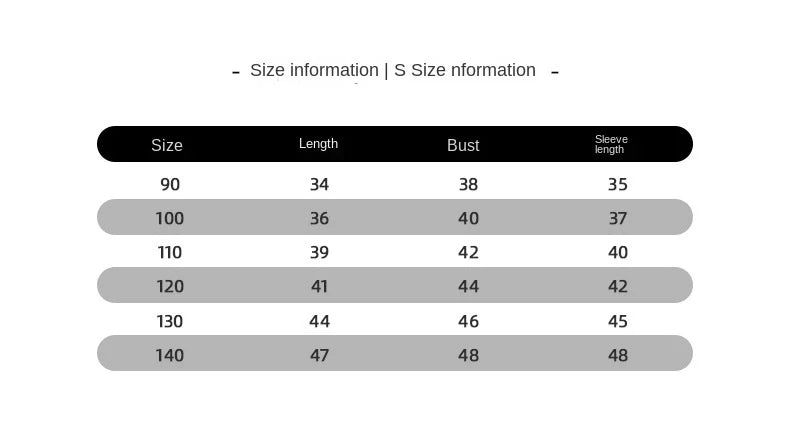Click the Length column header

click(318, 144)
